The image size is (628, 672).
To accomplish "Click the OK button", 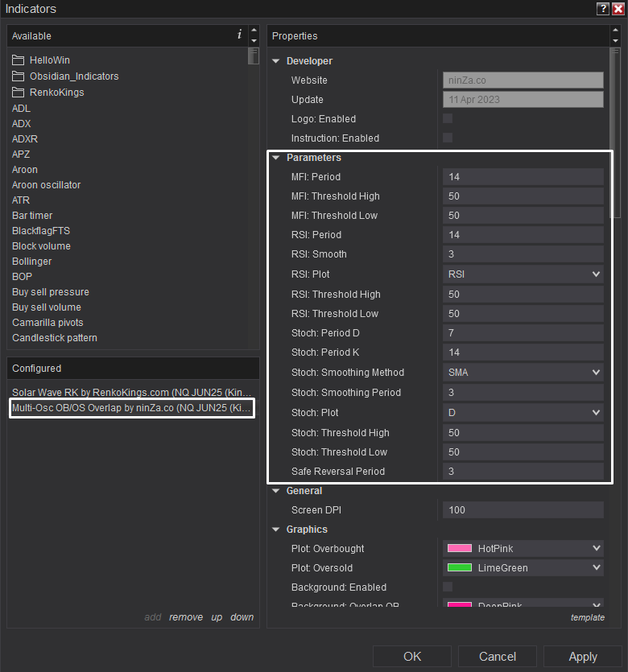I will coord(412,656).
